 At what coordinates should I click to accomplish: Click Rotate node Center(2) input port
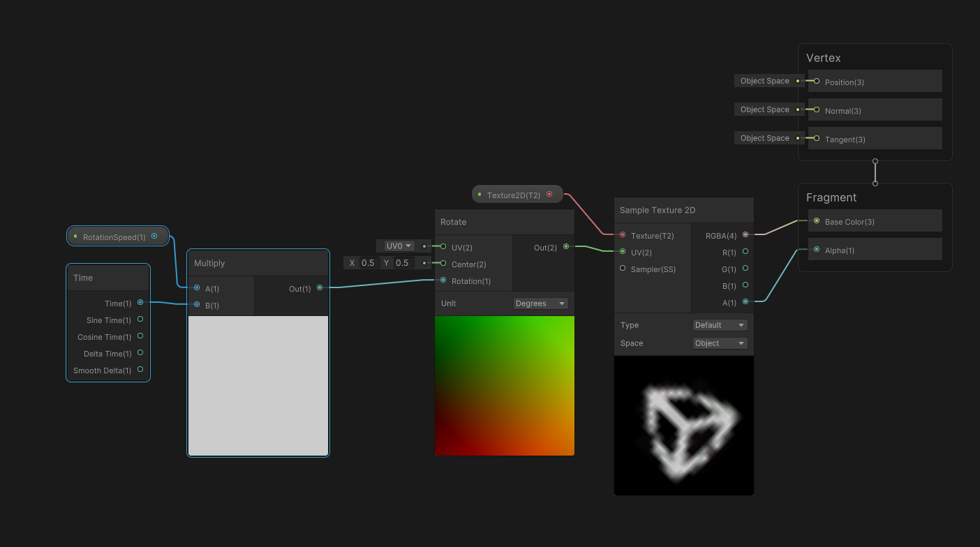coord(443,264)
